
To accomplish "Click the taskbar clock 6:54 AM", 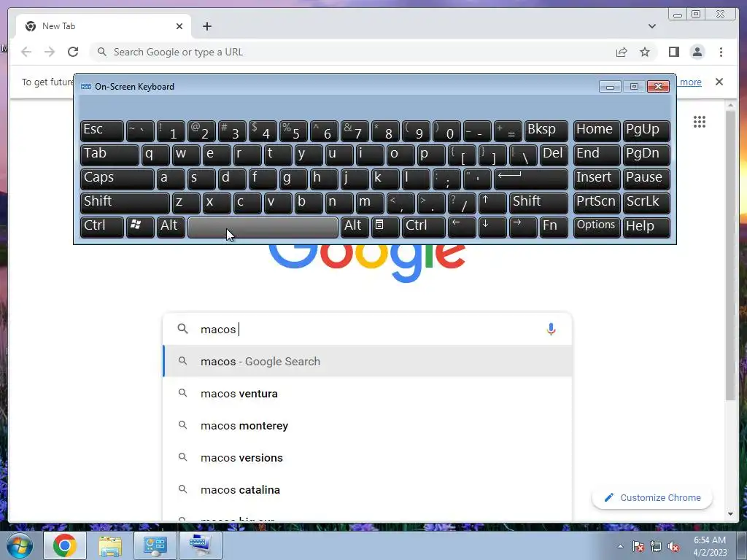I will click(710, 546).
